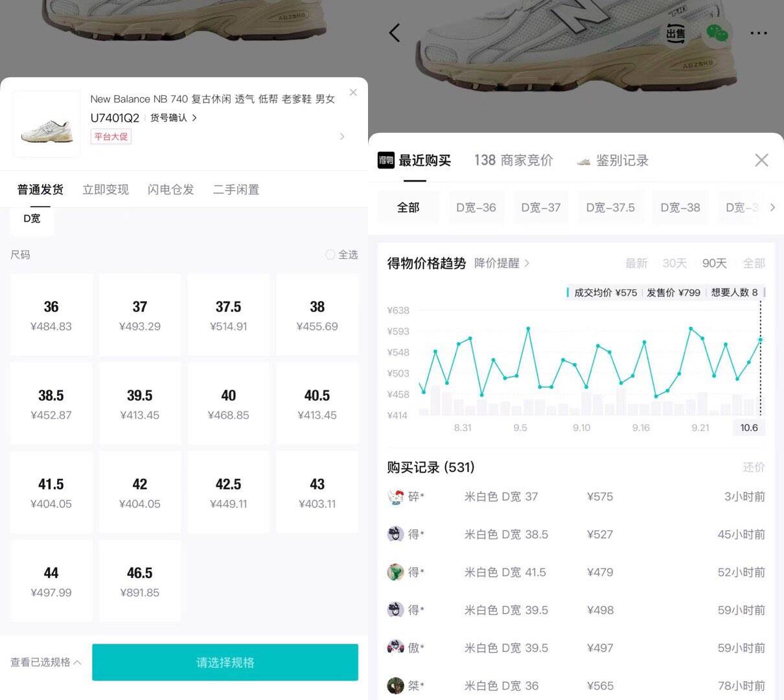Open 货号确认 link
This screenshot has height=700, width=784.
pyautogui.click(x=174, y=117)
